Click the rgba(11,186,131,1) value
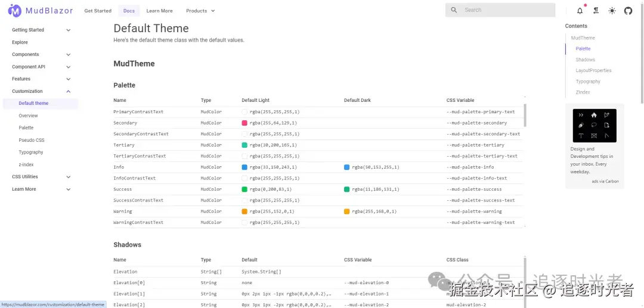 [376, 189]
